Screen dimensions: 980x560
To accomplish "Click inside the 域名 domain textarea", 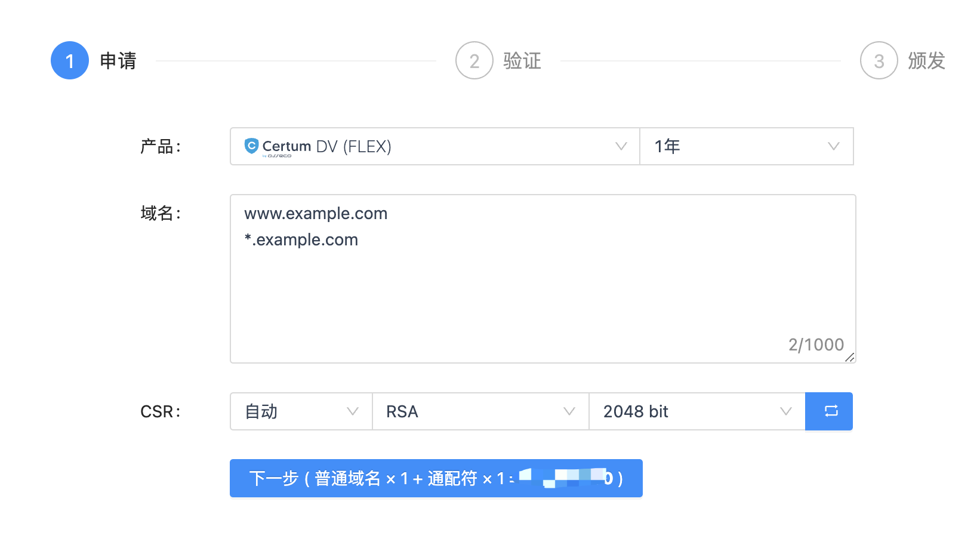I will 543,293.
